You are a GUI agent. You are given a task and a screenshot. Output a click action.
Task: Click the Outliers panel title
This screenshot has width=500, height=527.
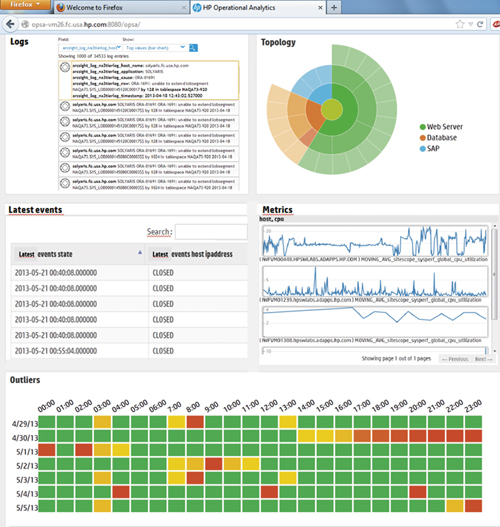25,380
